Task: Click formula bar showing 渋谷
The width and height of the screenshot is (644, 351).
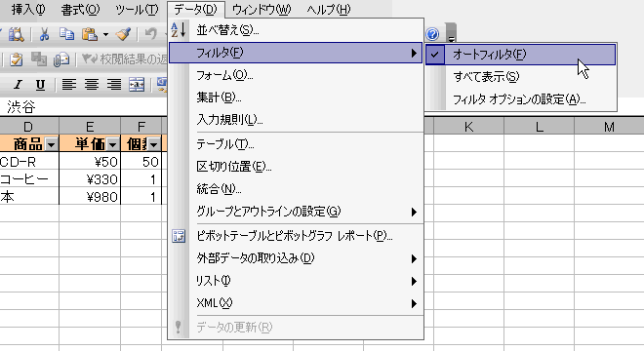Action: 84,107
